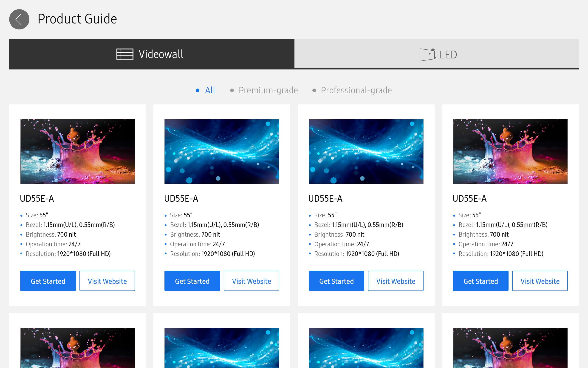Click Get Started on the first UD55E-A card
Viewport: 588px width, 368px height.
coord(48,281)
